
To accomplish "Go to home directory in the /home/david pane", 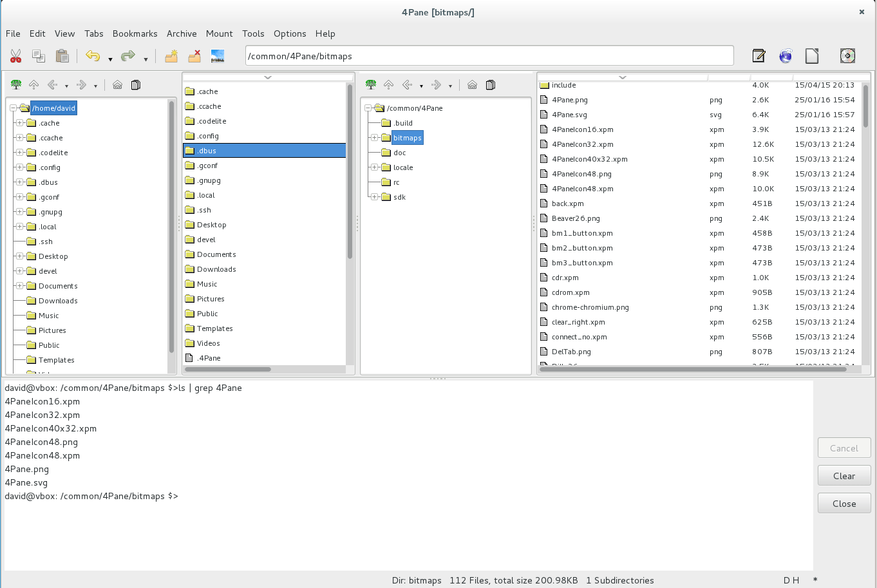I will point(117,84).
